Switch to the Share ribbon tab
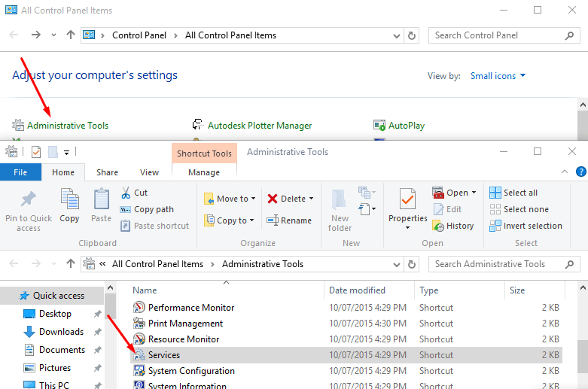588x389 pixels. pos(107,172)
